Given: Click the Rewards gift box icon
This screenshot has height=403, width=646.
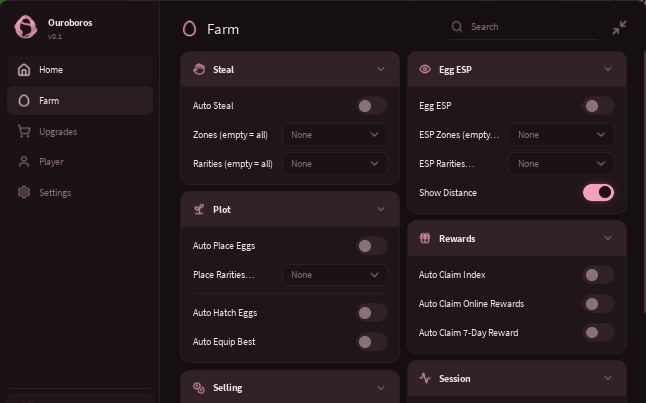Looking at the screenshot, I should [425, 238].
